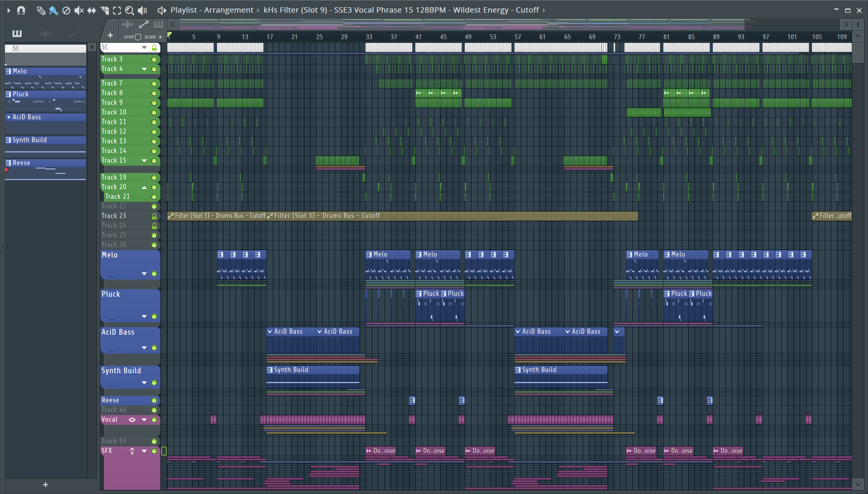Click the speaker icon before Playlist title

[162, 11]
